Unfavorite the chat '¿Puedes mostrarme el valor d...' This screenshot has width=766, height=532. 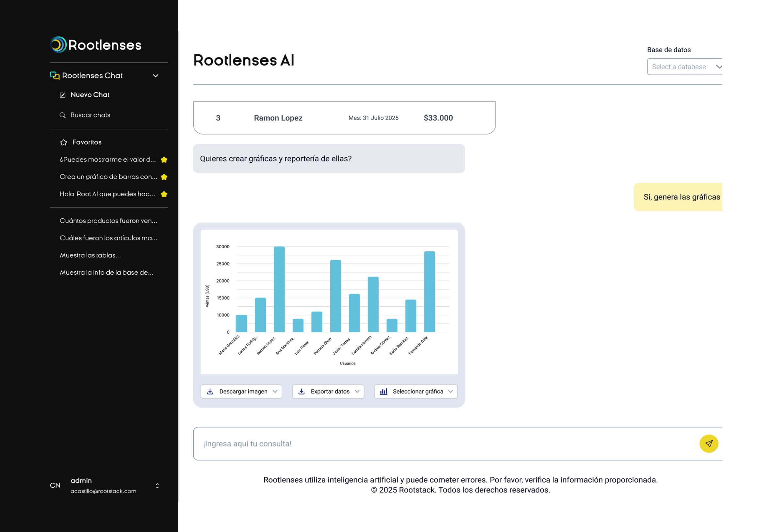click(164, 160)
